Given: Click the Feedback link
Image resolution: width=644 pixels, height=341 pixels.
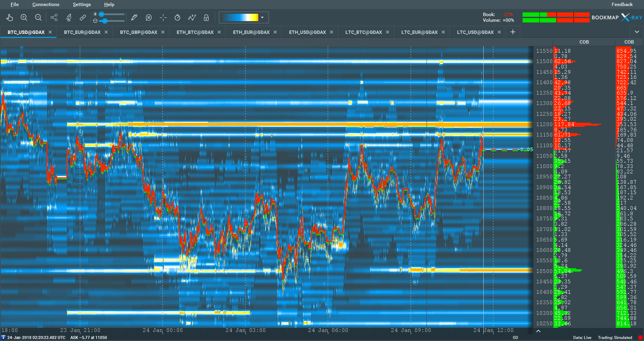Looking at the screenshot, I should click(x=622, y=4).
